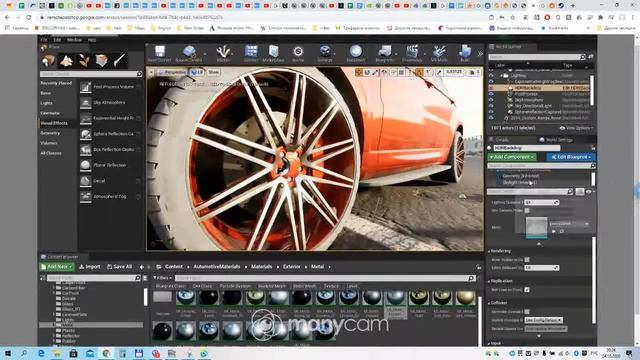Viewport: 640px width, 360px height.
Task: Expand the hidden toolbar items chevron
Action: (480, 53)
